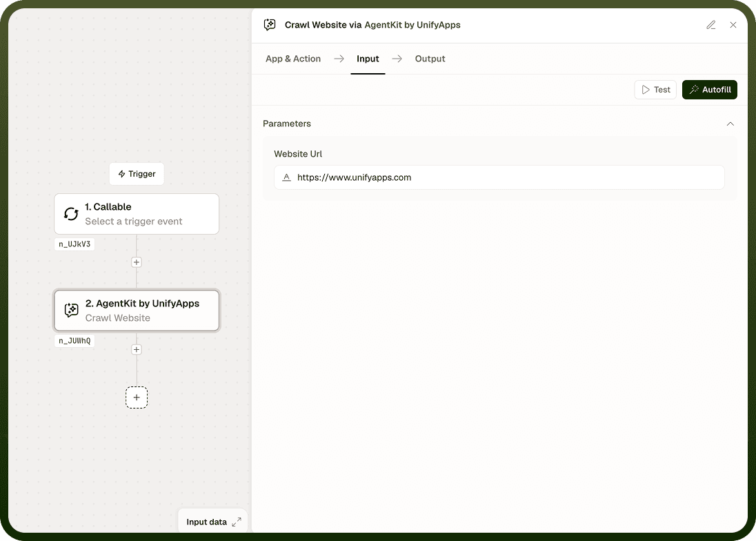Add a step directly below AgentKit node
The width and height of the screenshot is (756, 541).
[137, 350]
